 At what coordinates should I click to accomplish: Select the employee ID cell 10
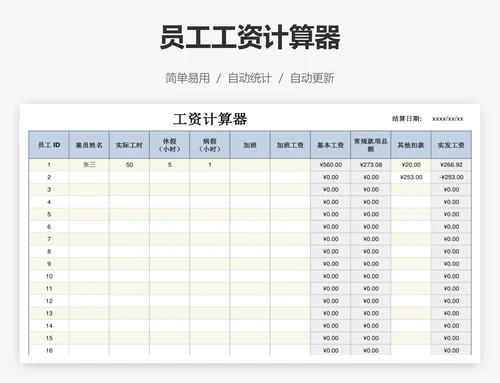[x=49, y=276]
